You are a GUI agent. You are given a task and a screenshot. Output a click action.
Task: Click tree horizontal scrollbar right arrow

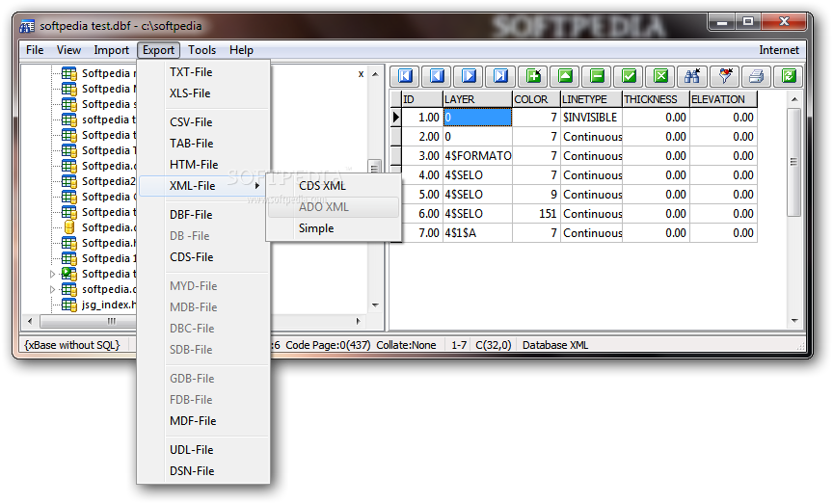point(359,321)
